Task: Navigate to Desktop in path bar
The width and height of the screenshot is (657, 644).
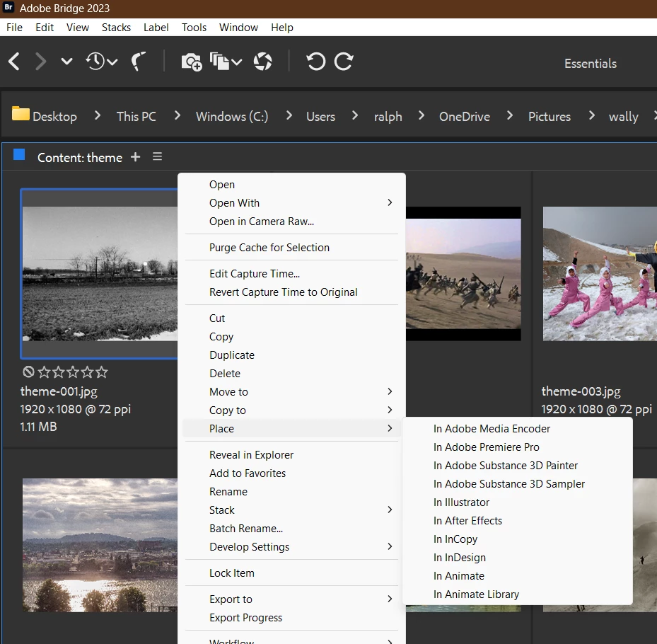Action: point(55,117)
